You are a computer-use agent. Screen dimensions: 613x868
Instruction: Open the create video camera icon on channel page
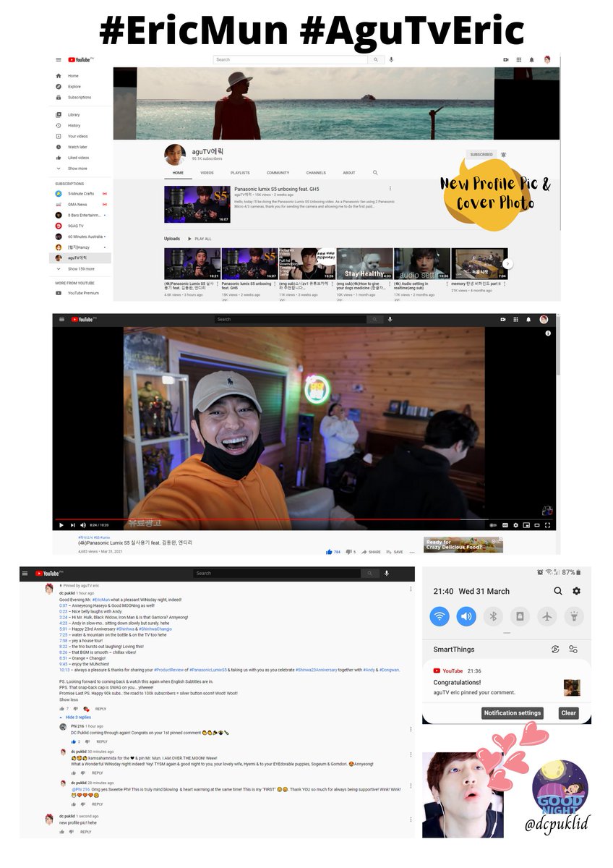(506, 60)
